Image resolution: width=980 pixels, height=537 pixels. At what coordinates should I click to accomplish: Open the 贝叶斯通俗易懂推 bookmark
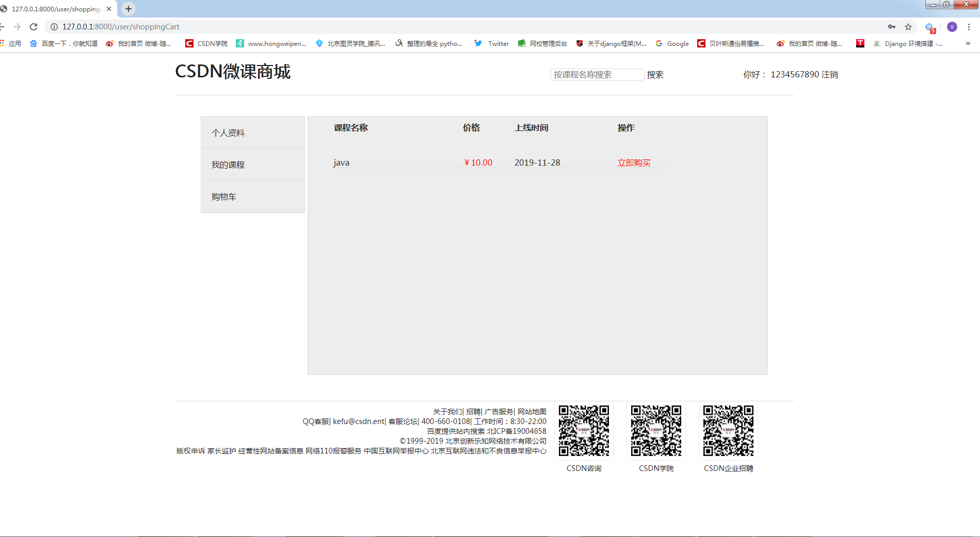(x=731, y=44)
